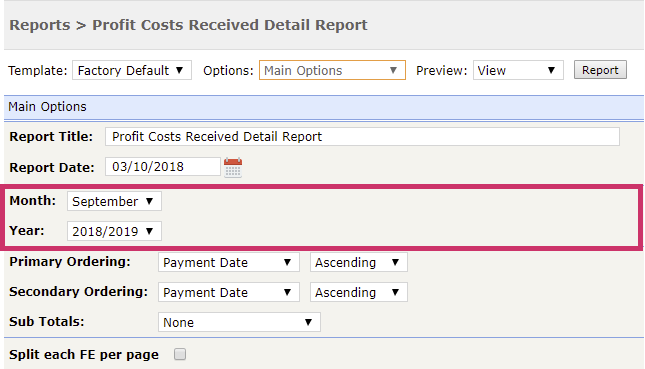Click the Profit Costs Received Detail Report heading
Screen dimensions: 645x369
[x=230, y=25]
